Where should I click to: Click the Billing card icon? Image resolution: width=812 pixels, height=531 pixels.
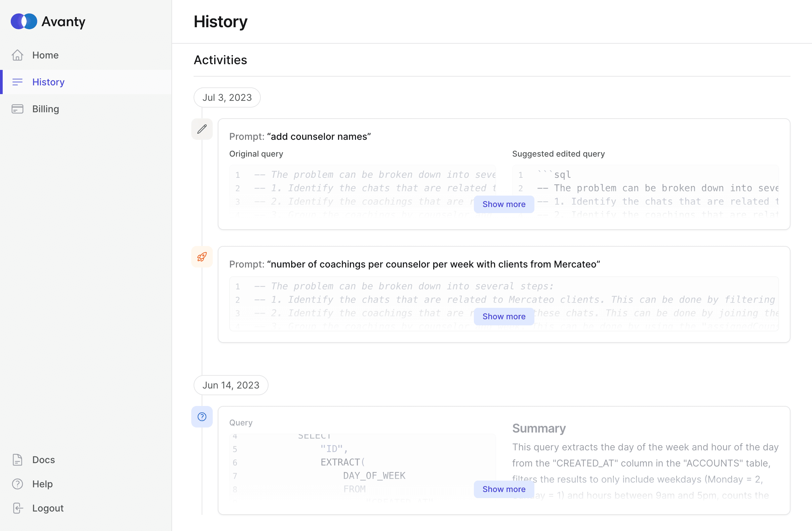coord(17,109)
